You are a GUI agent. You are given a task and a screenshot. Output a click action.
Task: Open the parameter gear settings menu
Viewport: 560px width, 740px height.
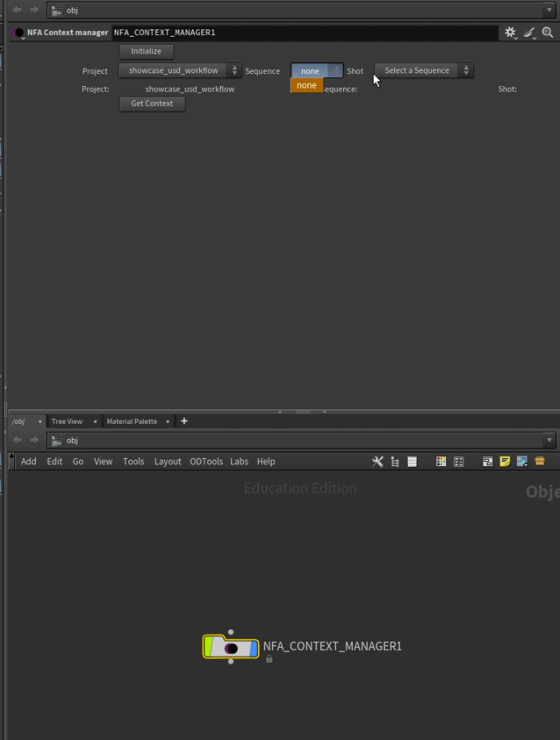(x=510, y=32)
